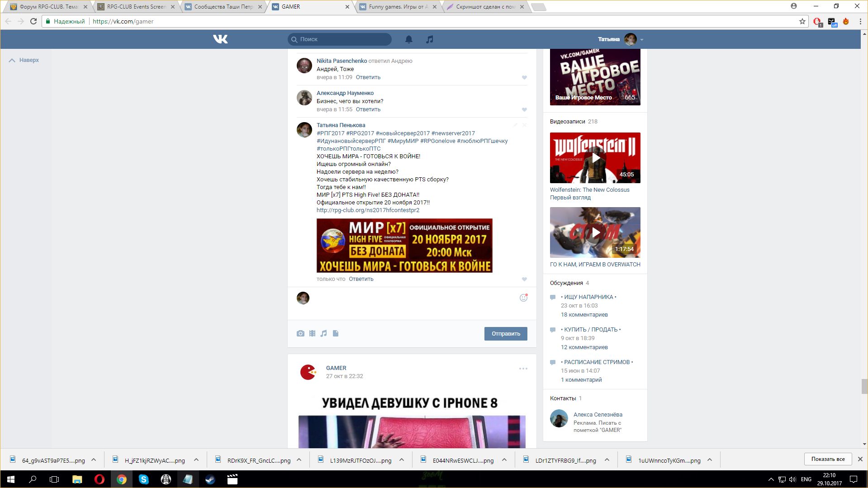
Task: Open the Chrome three-dot menu
Action: click(x=860, y=21)
